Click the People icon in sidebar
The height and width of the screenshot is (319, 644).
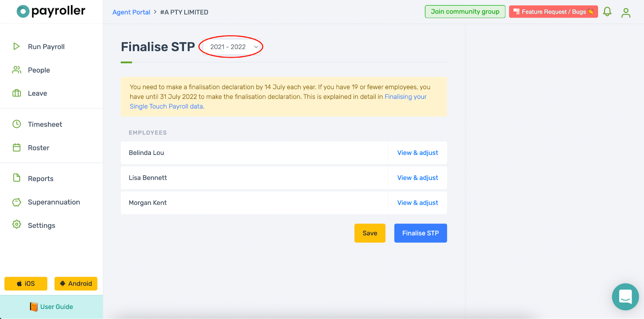17,70
